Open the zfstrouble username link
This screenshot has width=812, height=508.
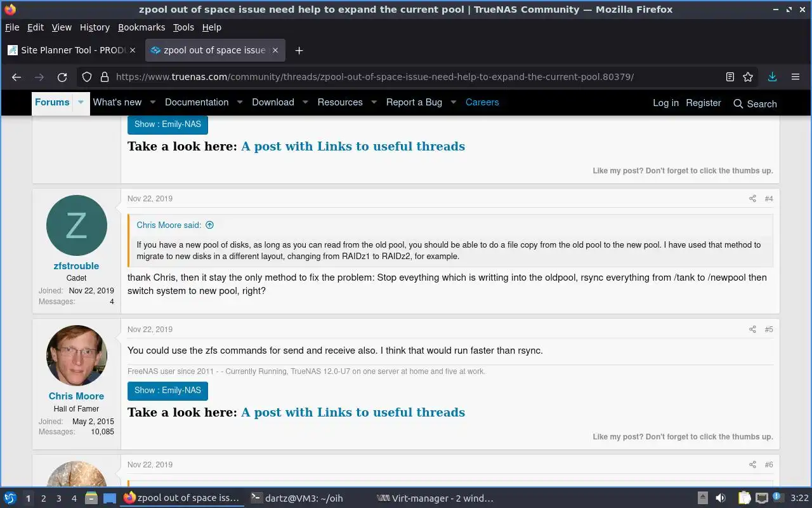[76, 266]
